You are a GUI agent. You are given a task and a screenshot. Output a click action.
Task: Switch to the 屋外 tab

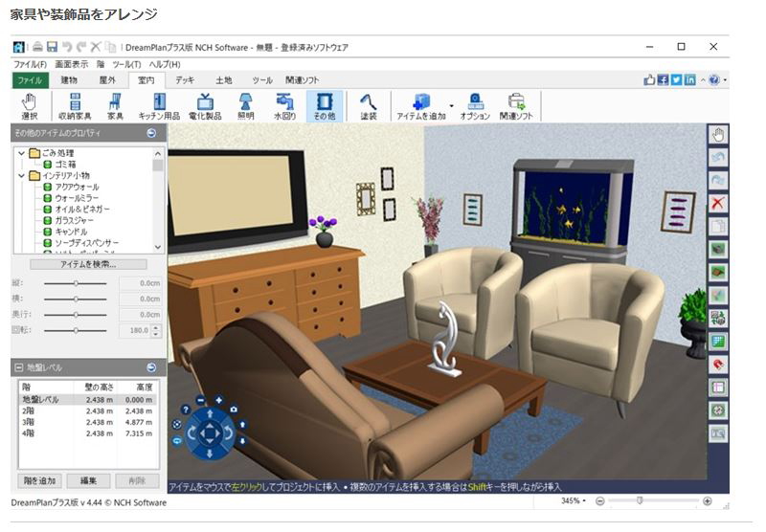(x=107, y=80)
